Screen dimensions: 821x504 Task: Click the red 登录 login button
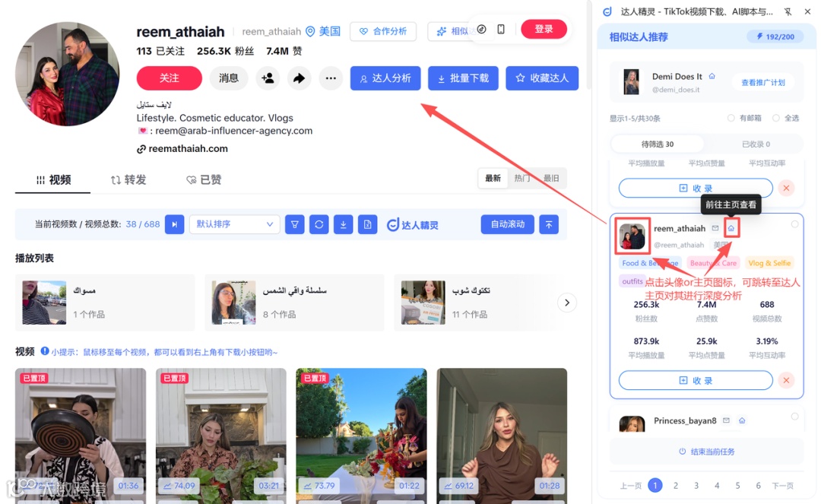coord(544,29)
